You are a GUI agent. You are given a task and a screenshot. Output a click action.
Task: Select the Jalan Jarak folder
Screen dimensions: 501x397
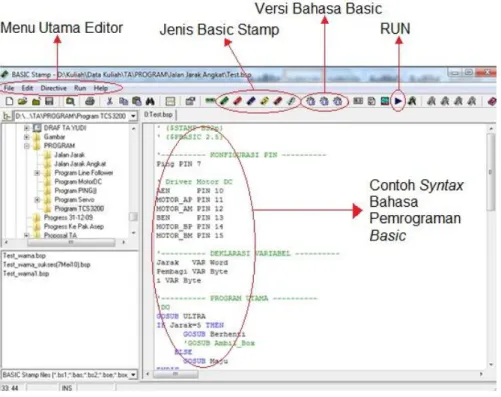click(69, 155)
